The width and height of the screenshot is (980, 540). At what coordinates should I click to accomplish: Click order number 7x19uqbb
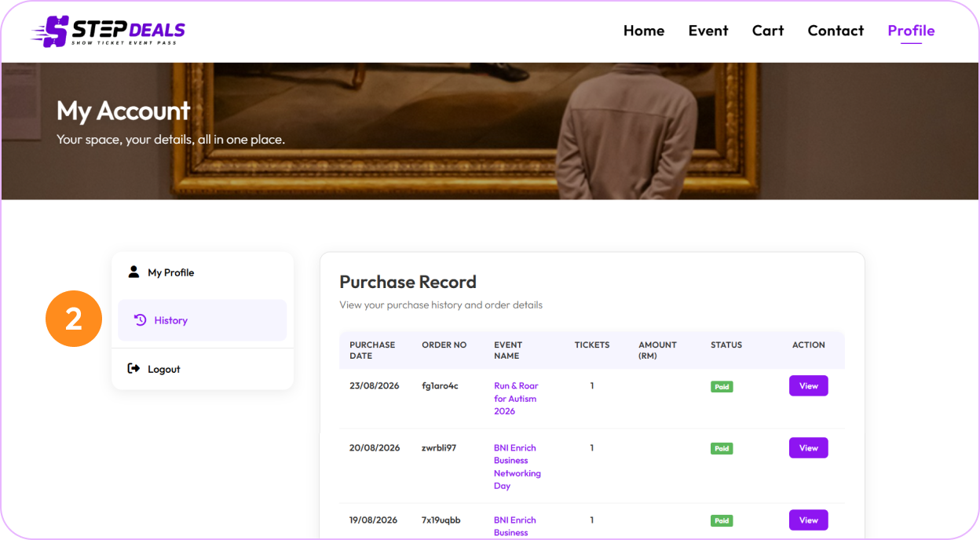(441, 520)
